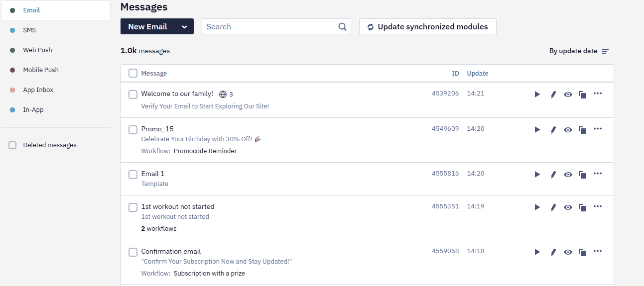Select all messages with header checkbox
The width and height of the screenshot is (644, 286).
pos(133,74)
